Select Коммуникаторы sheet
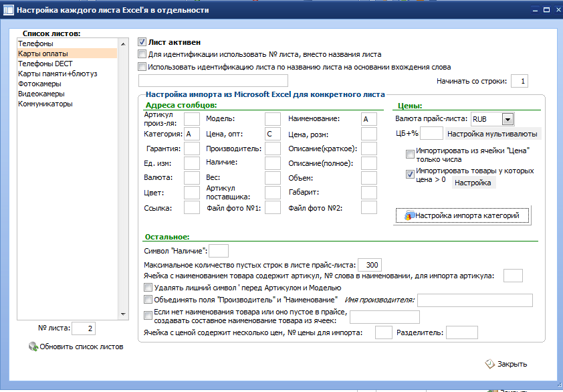This screenshot has width=563, height=392. (x=67, y=104)
